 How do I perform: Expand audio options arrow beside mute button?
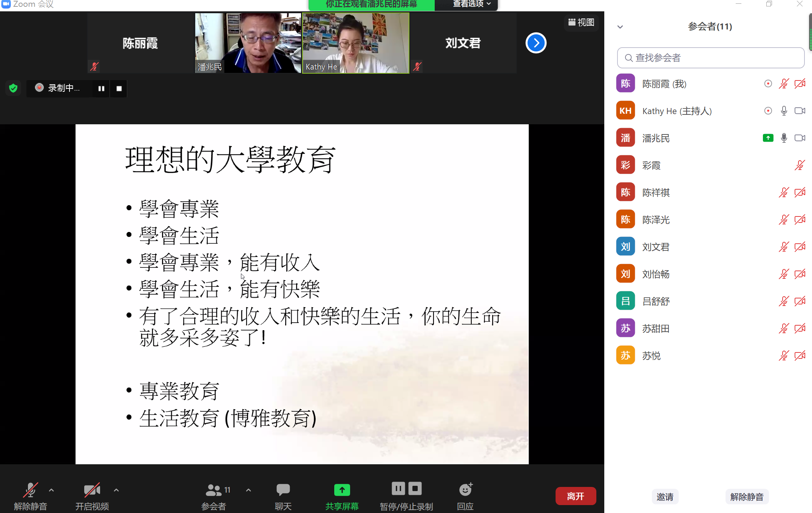(51, 490)
